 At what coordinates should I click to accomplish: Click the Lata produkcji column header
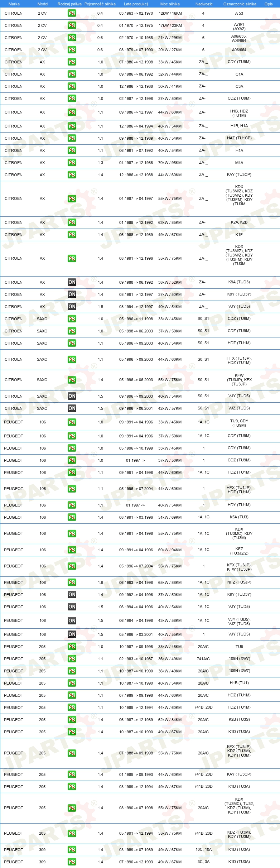coord(136,4)
